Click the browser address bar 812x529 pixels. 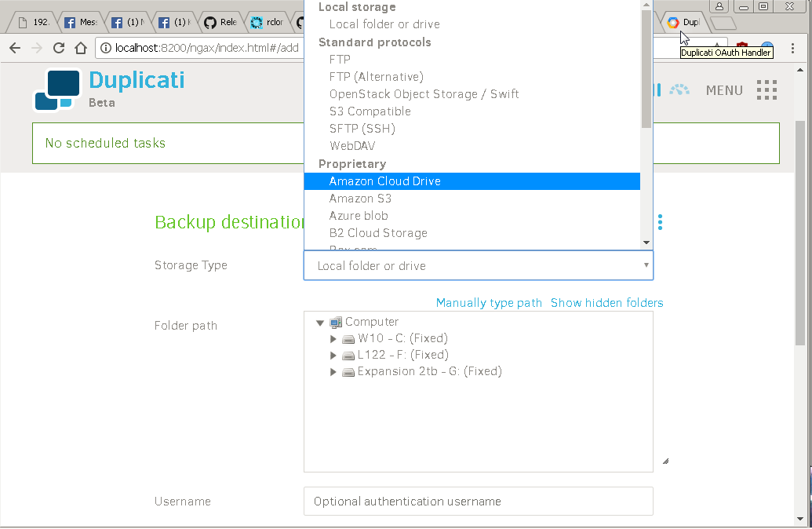pos(207,48)
